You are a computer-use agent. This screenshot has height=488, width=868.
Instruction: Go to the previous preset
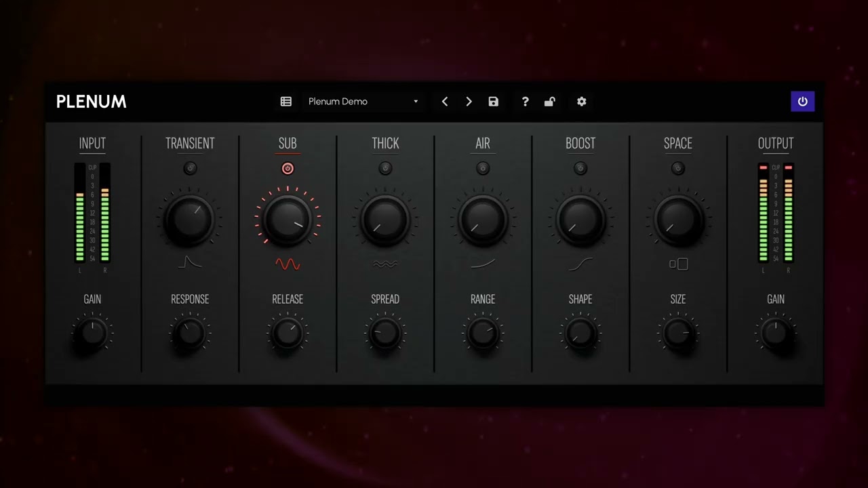[445, 102]
